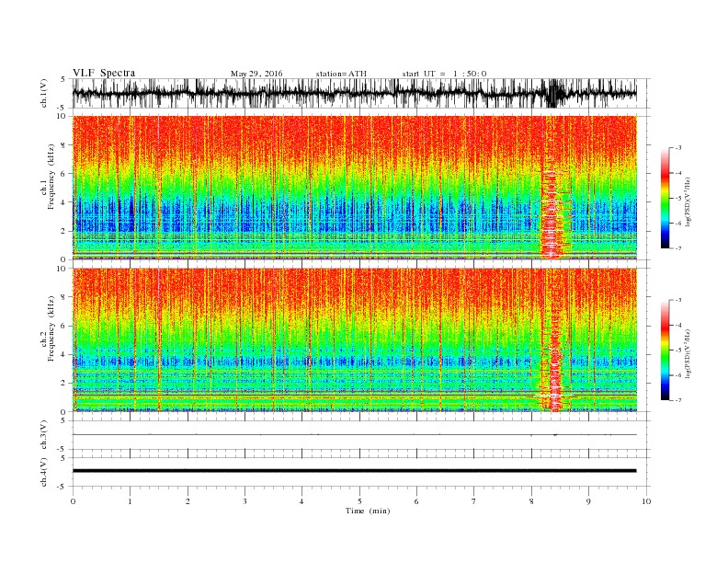
Task: Select the "ch.3(V)" axis label
Action: click(44, 435)
